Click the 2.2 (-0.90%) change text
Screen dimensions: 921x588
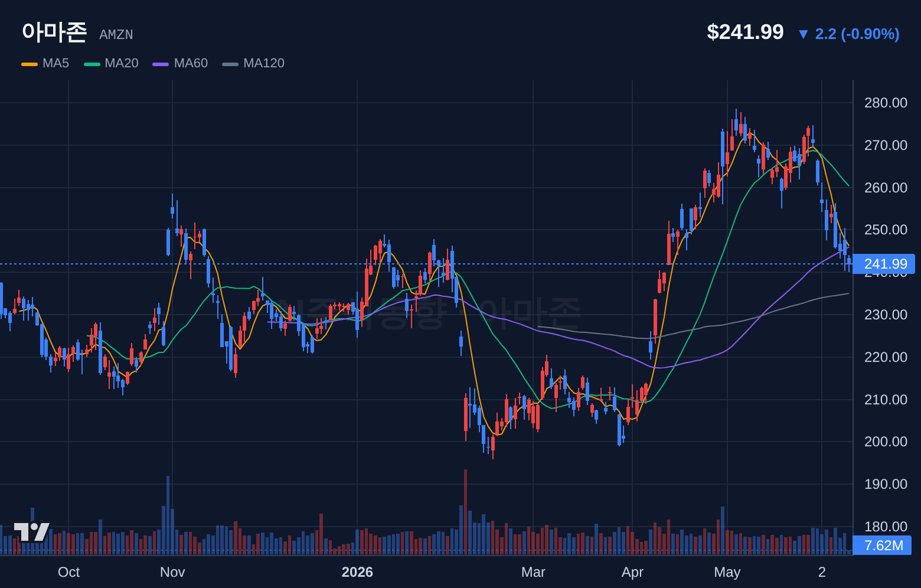coord(857,34)
